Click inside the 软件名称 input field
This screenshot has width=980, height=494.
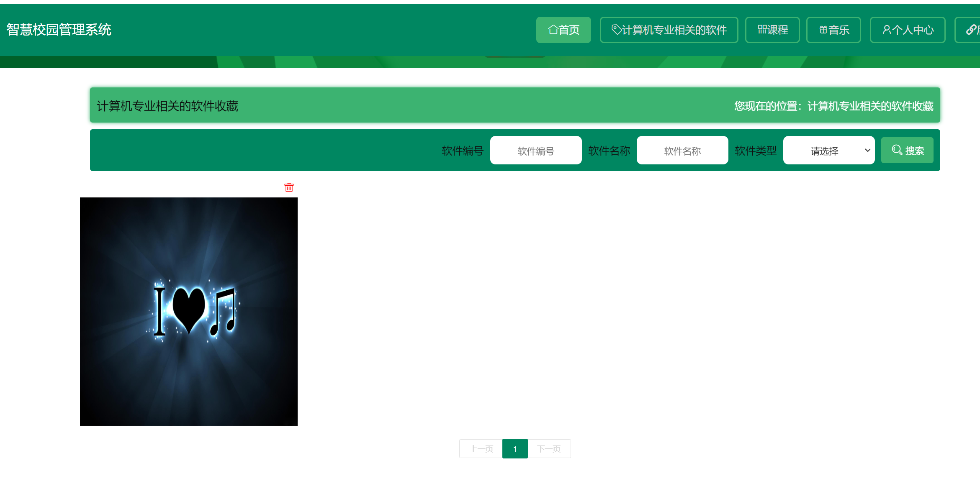[682, 150]
